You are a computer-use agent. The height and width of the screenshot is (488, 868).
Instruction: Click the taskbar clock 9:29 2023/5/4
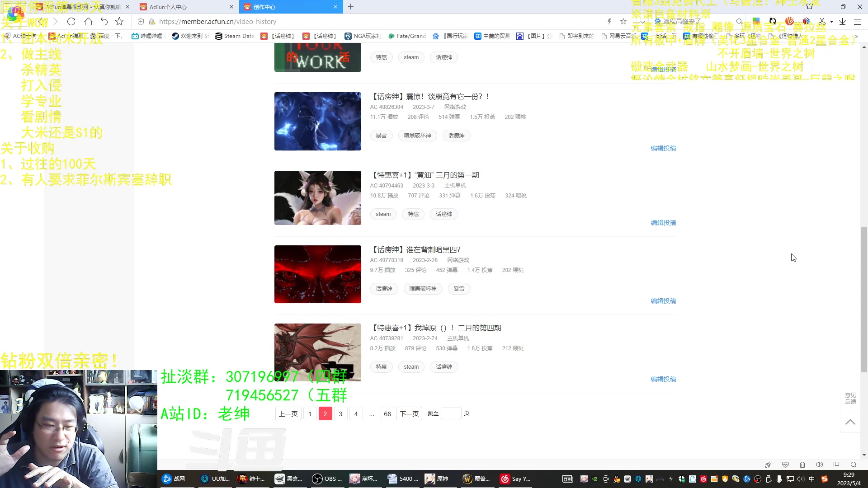[x=849, y=479]
